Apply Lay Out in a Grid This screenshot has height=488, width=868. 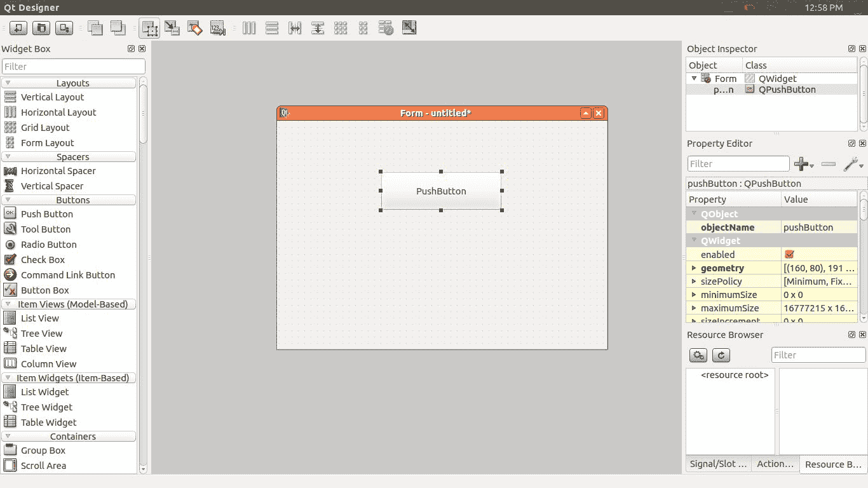point(341,28)
